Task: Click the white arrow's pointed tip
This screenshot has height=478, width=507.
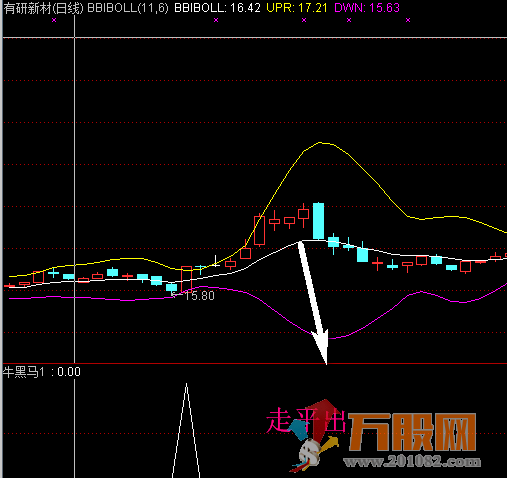Action: [x=326, y=363]
